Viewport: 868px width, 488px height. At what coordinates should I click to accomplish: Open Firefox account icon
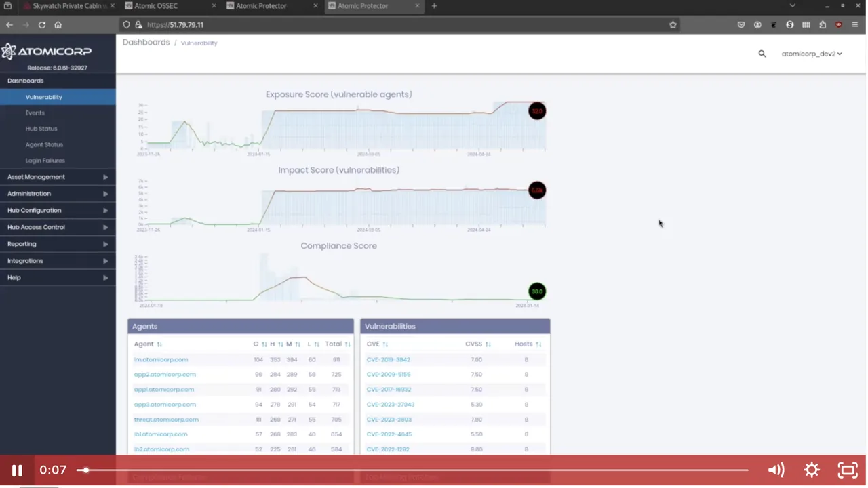(757, 25)
